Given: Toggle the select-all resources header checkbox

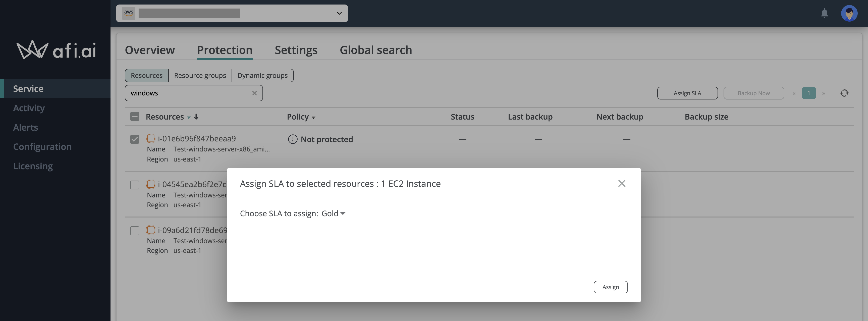Looking at the screenshot, I should coord(134,117).
